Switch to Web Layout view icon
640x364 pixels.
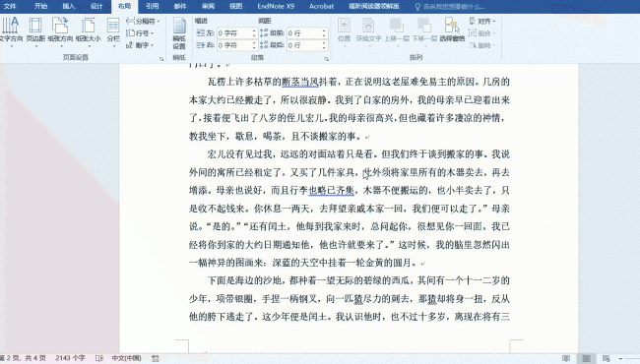[607, 358]
